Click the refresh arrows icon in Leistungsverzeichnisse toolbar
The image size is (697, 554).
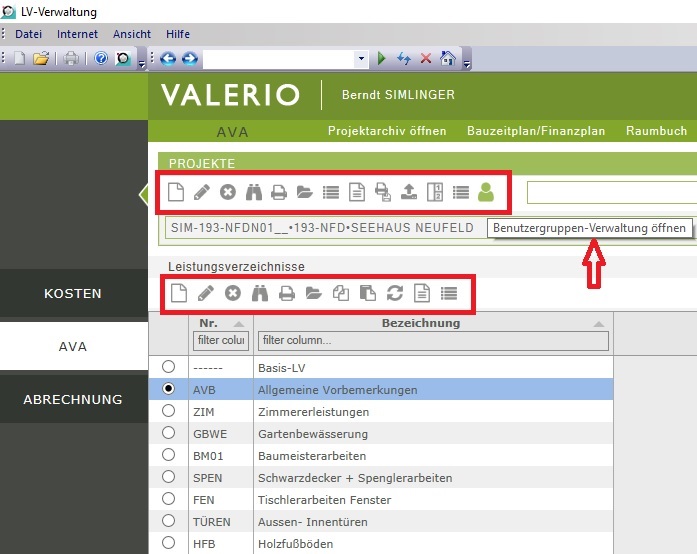(x=395, y=293)
